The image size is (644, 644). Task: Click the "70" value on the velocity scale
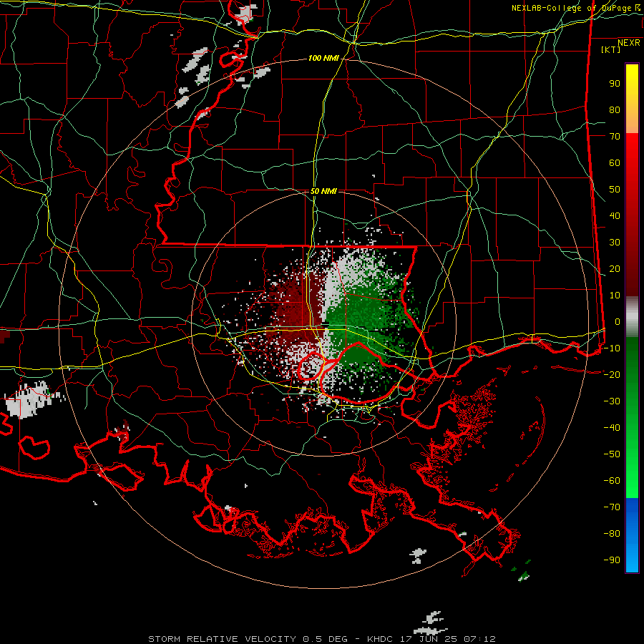615,137
